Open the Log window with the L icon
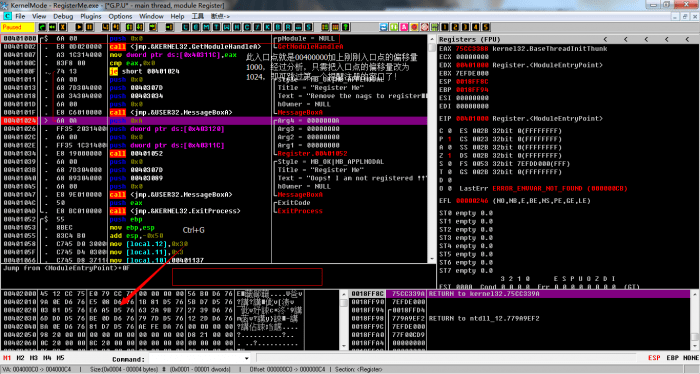Screen dimensions: 700x374 185,27
